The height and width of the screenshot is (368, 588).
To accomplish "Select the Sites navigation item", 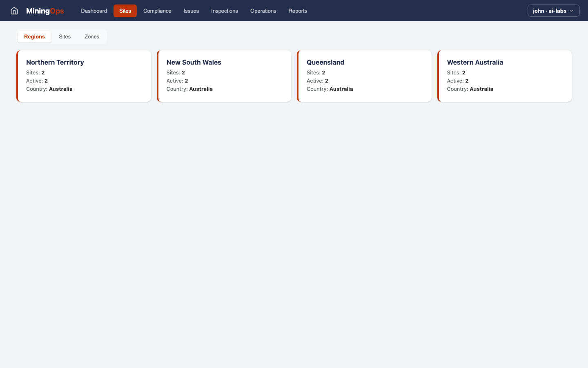I will [x=125, y=11].
